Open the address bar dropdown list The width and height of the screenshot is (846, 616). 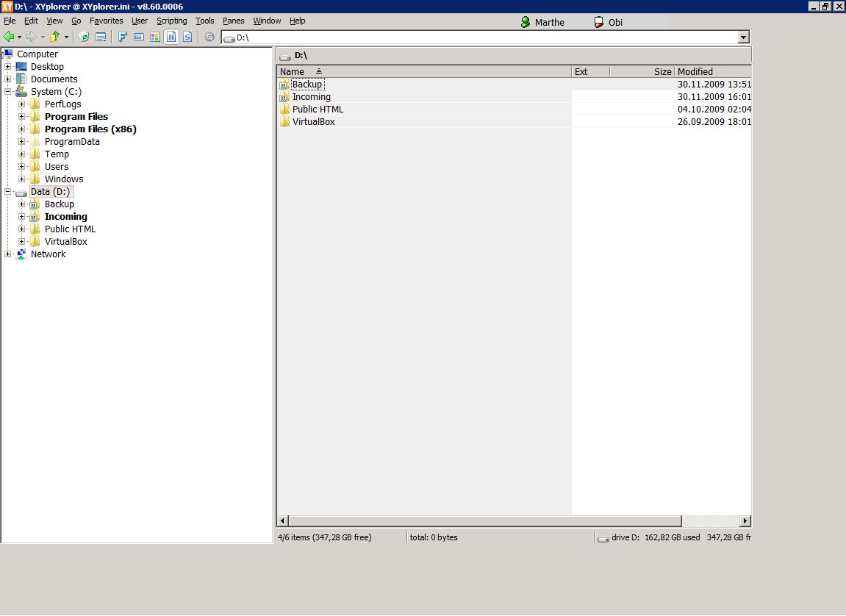[x=744, y=37]
